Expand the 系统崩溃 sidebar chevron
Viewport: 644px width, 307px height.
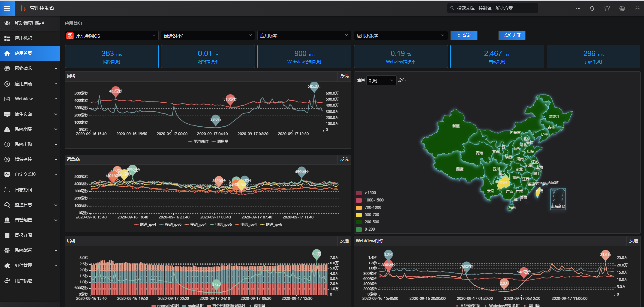click(x=56, y=129)
